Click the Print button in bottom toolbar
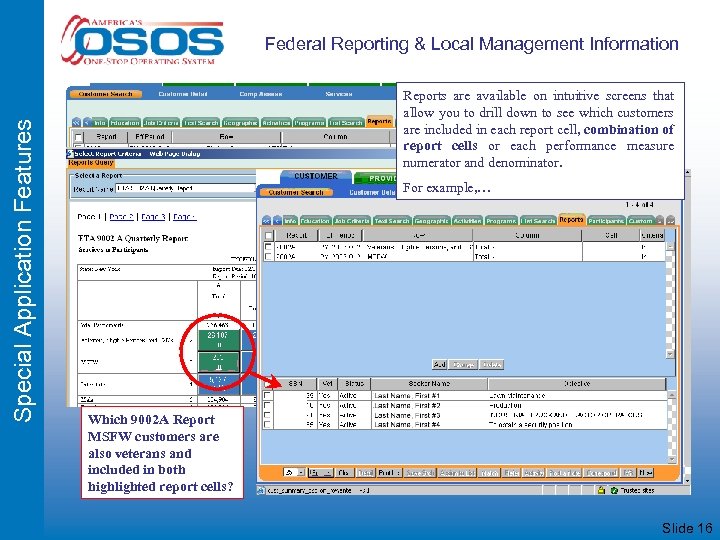 (x=389, y=472)
